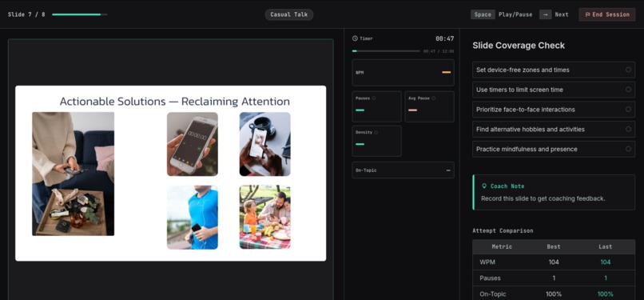Click the Next label in header
The image size is (644, 300).
[x=562, y=14]
